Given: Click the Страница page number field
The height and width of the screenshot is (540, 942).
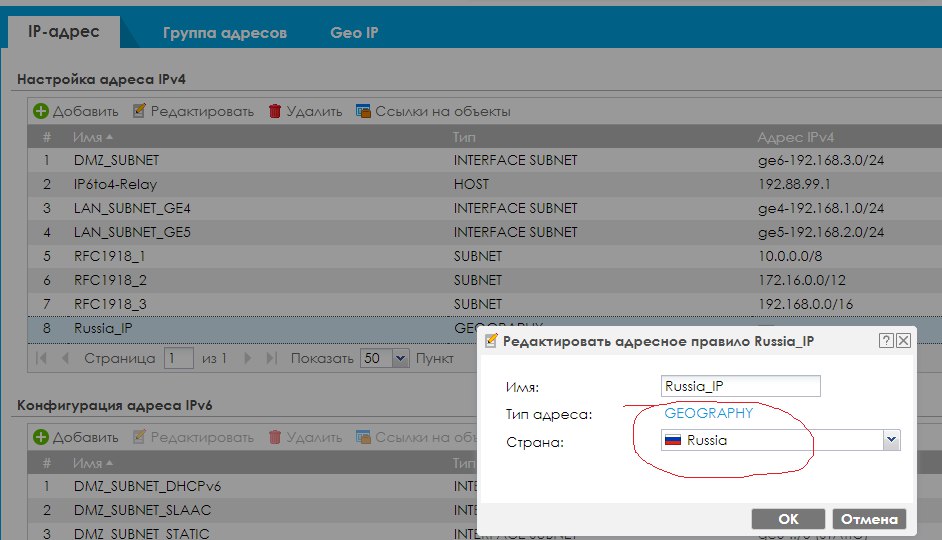Looking at the screenshot, I should (178, 359).
